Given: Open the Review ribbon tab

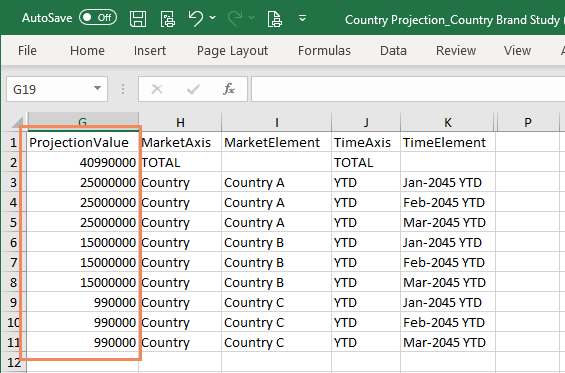Looking at the screenshot, I should [456, 50].
